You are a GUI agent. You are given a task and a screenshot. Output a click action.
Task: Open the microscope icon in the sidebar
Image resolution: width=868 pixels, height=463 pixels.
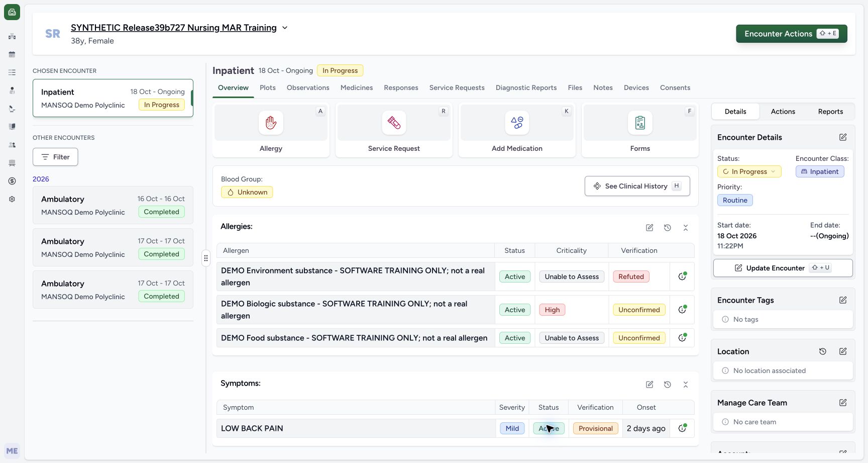(x=12, y=109)
